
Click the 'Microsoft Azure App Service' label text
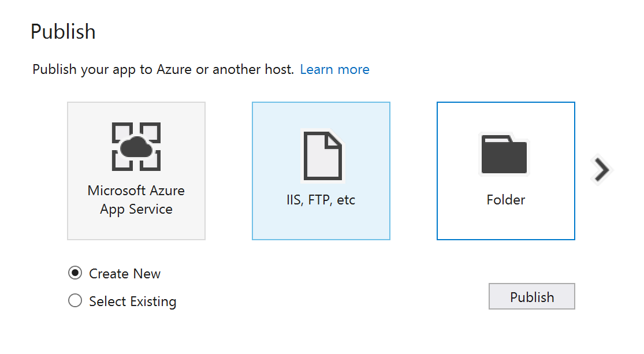tap(136, 200)
